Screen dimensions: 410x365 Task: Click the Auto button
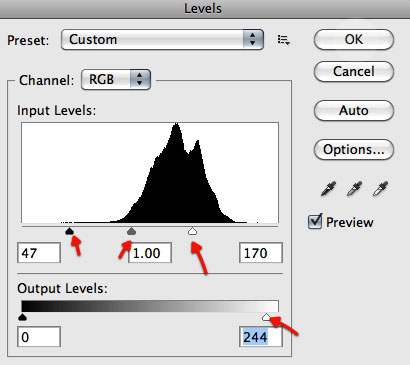[354, 110]
